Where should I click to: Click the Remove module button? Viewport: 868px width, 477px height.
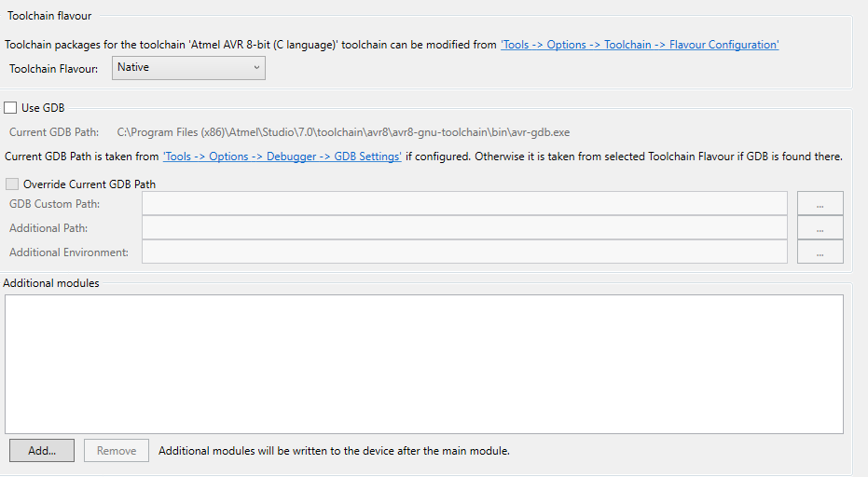tap(117, 450)
